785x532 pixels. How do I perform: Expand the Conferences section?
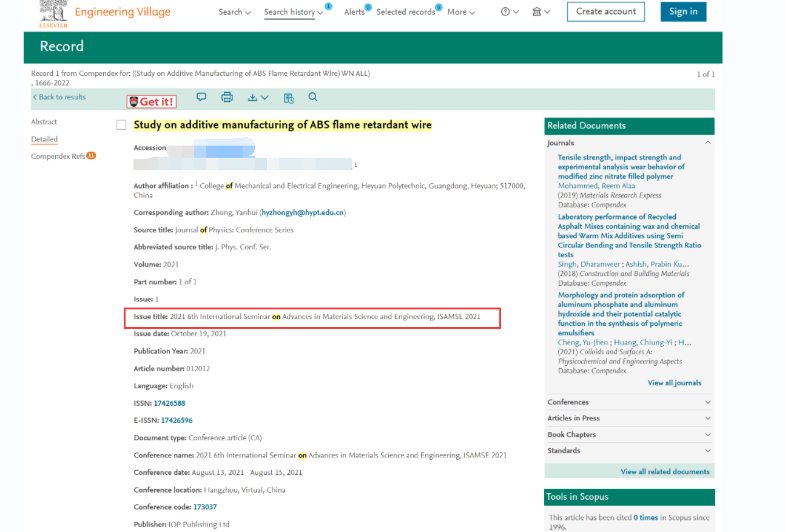[629, 402]
